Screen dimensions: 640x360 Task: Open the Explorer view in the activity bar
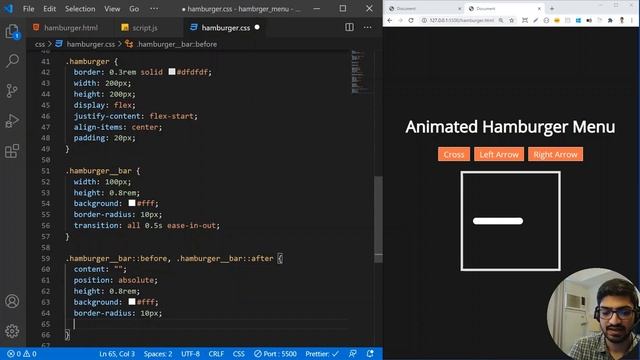pyautogui.click(x=12, y=32)
